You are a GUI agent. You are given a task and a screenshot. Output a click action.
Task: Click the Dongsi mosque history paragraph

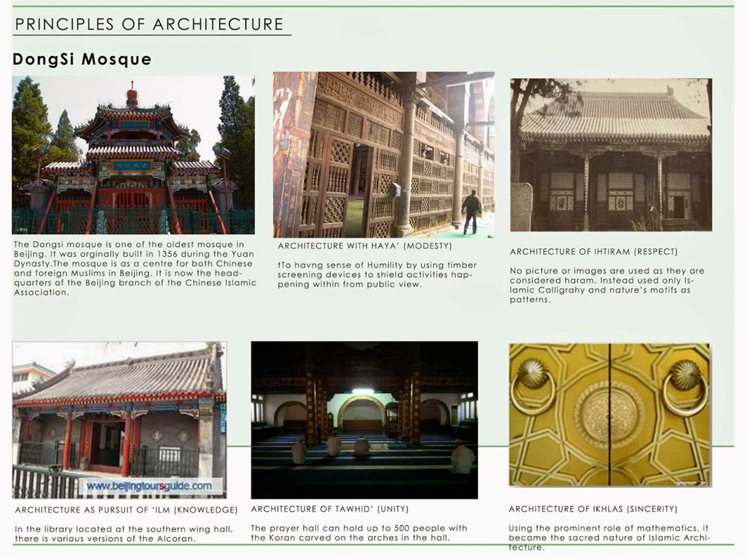134,268
